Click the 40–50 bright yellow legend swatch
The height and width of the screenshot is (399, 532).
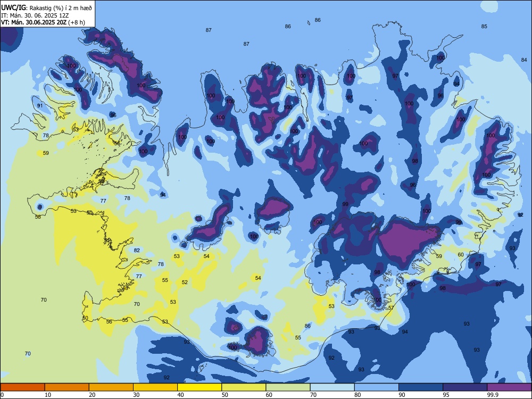point(199,387)
